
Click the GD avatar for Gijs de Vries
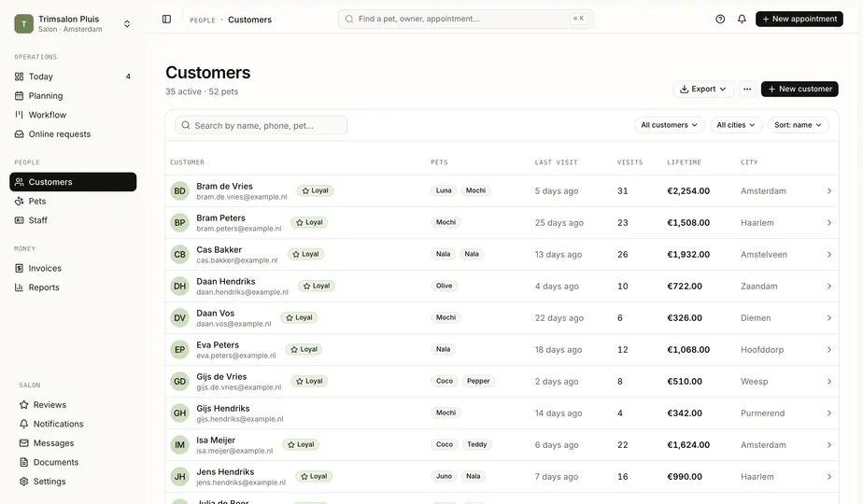click(179, 382)
